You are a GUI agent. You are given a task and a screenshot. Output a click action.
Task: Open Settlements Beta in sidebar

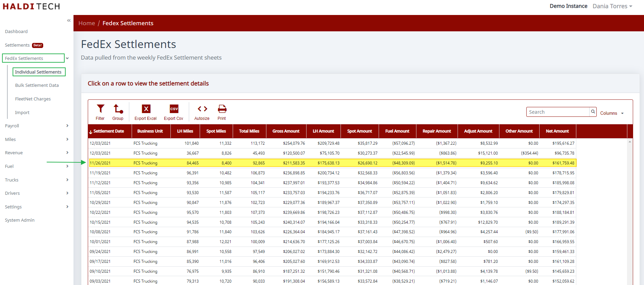24,45
